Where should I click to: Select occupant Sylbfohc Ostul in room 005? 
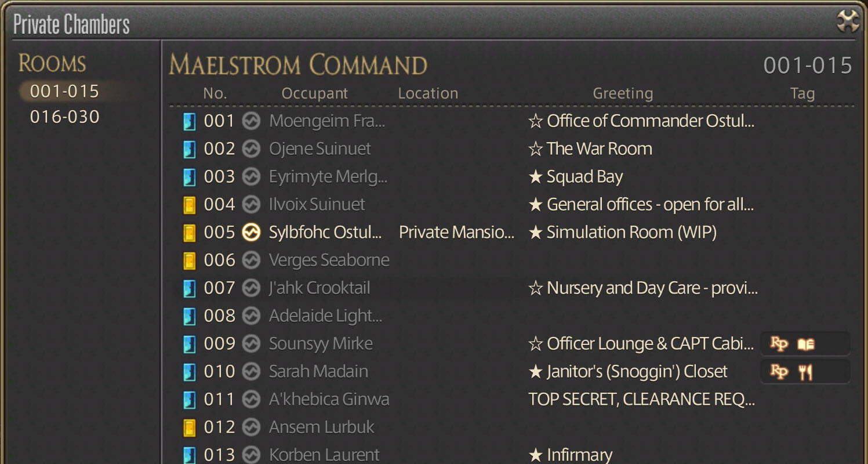325,233
